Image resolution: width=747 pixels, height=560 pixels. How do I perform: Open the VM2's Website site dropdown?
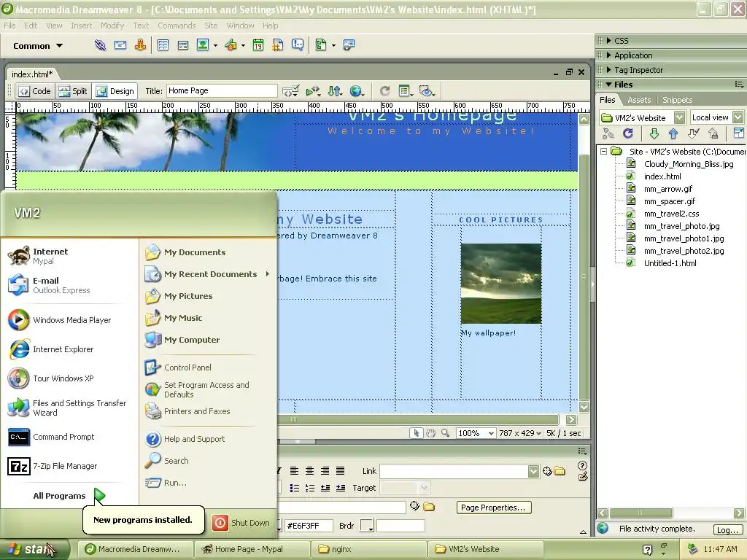pos(680,117)
